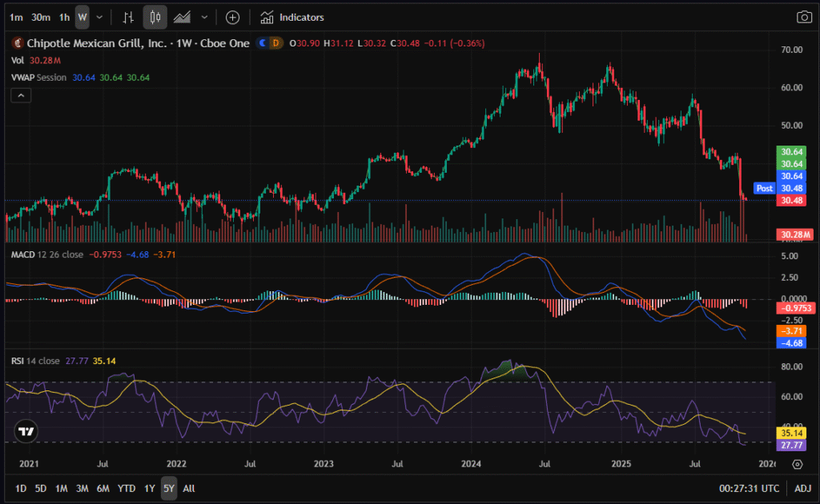Toggle the extended hours moon indicator
This screenshot has height=504, width=820.
tap(263, 43)
